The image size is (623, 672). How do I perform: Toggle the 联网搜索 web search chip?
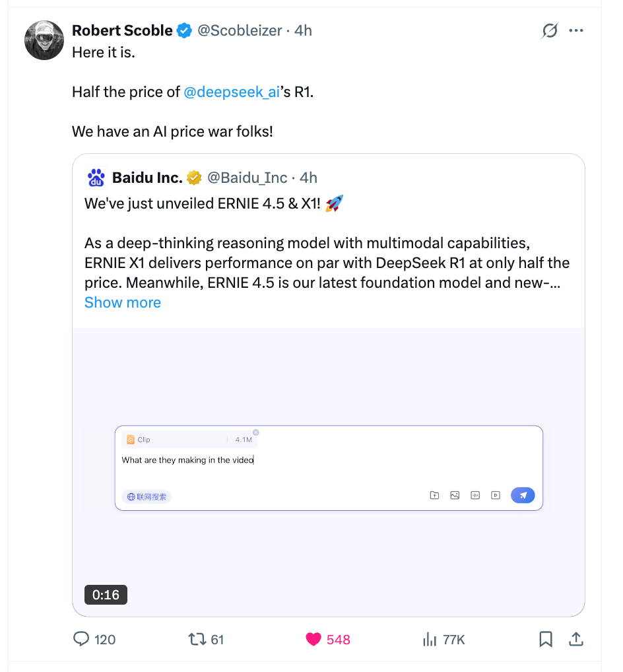click(147, 496)
